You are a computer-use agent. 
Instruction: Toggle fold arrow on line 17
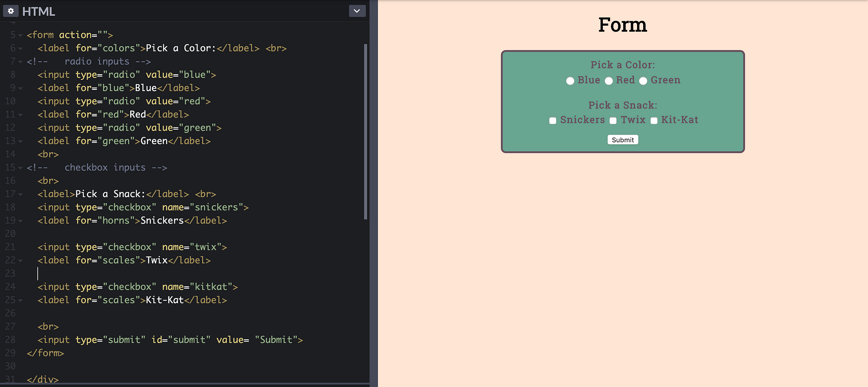coord(20,194)
